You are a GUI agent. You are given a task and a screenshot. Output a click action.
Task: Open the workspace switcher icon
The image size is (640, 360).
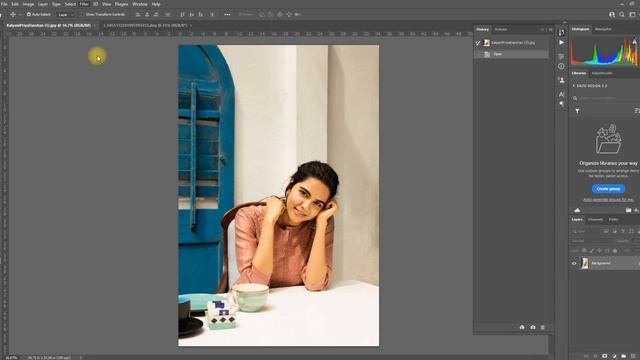[x=632, y=14]
